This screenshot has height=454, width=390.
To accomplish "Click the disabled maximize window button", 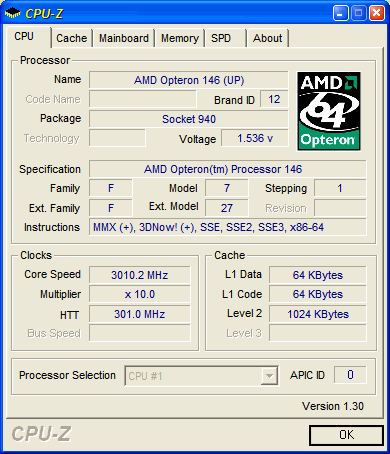I will (358, 13).
